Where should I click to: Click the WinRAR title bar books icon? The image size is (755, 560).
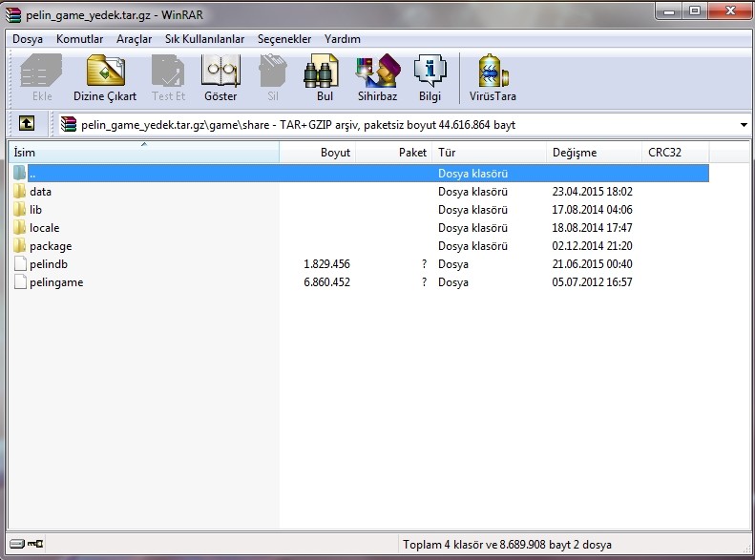point(13,15)
